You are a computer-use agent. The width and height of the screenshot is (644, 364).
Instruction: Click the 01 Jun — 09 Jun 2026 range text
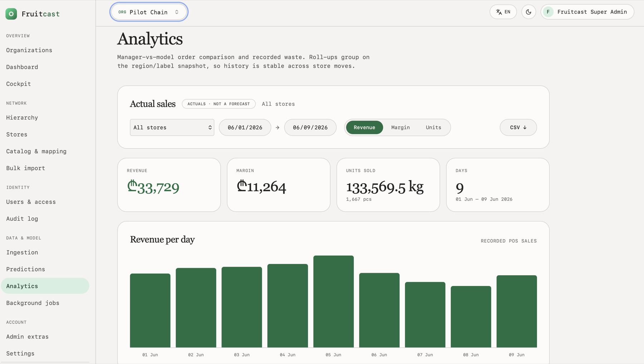[484, 199]
